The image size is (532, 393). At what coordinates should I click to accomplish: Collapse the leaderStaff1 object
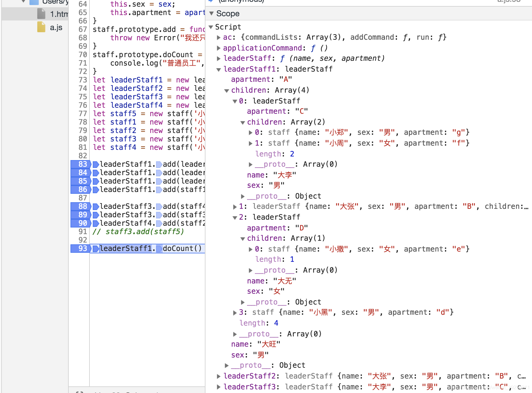point(219,70)
